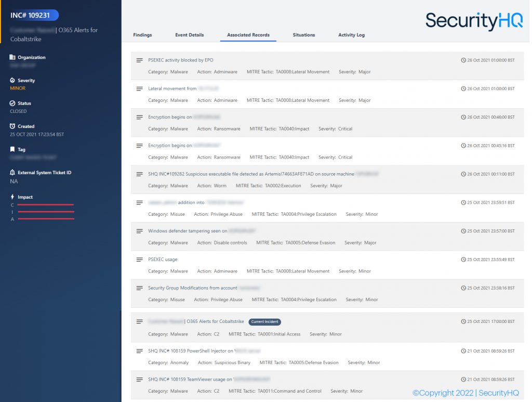
Task: Click the Current Incident badge
Action: coord(264,321)
